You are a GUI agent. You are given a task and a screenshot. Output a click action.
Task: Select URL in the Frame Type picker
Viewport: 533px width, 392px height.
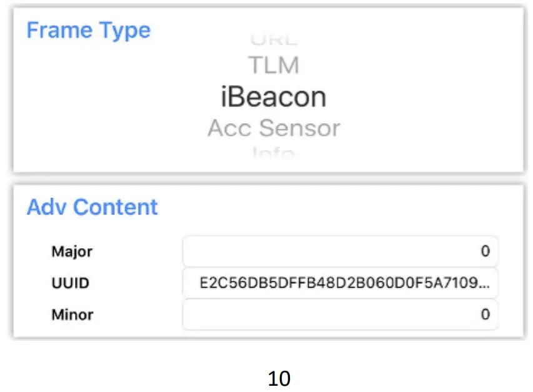(274, 39)
